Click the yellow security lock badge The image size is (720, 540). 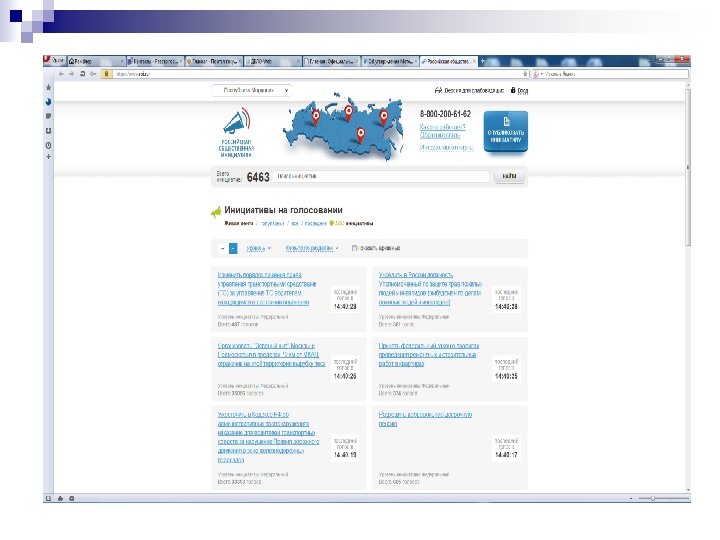pyautogui.click(x=107, y=74)
